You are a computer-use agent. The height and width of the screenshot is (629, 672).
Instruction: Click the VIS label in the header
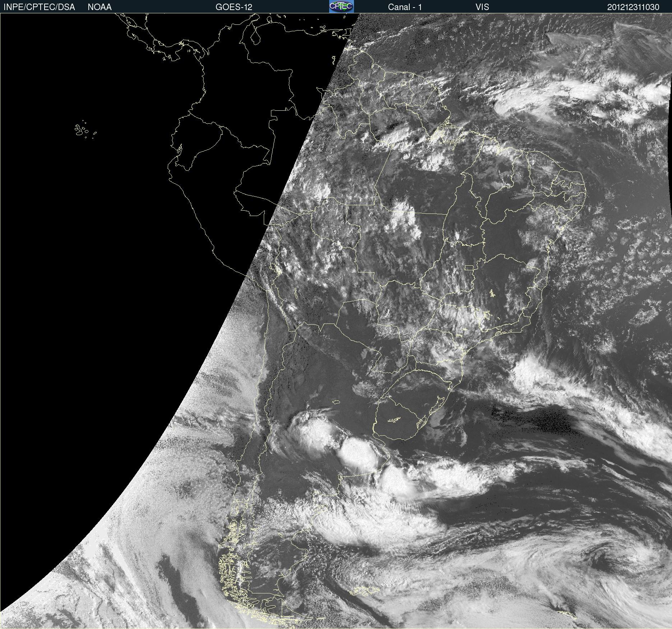tap(482, 7)
